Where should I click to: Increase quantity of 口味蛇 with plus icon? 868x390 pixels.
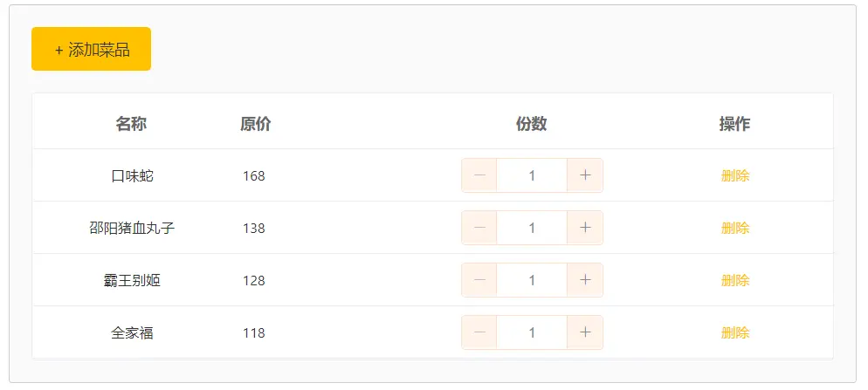coord(585,175)
